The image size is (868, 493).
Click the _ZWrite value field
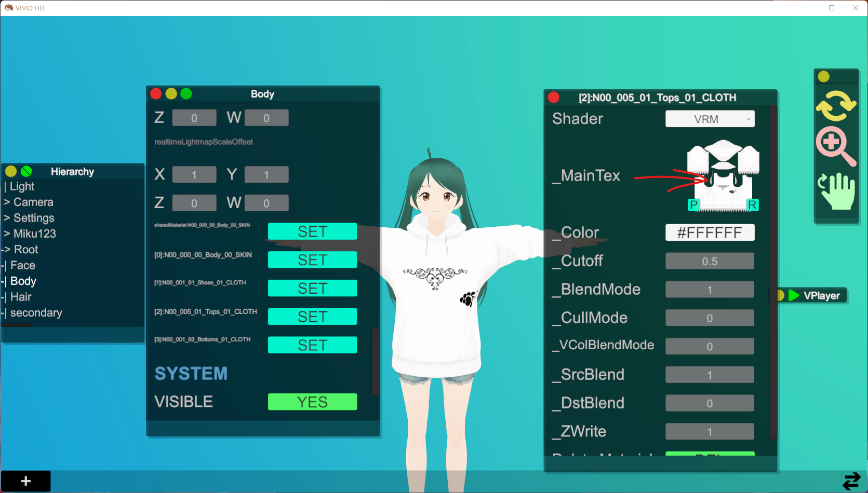710,432
